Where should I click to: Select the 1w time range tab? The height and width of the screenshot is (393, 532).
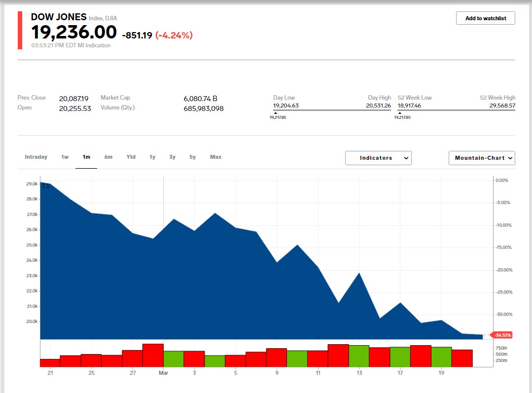click(65, 157)
